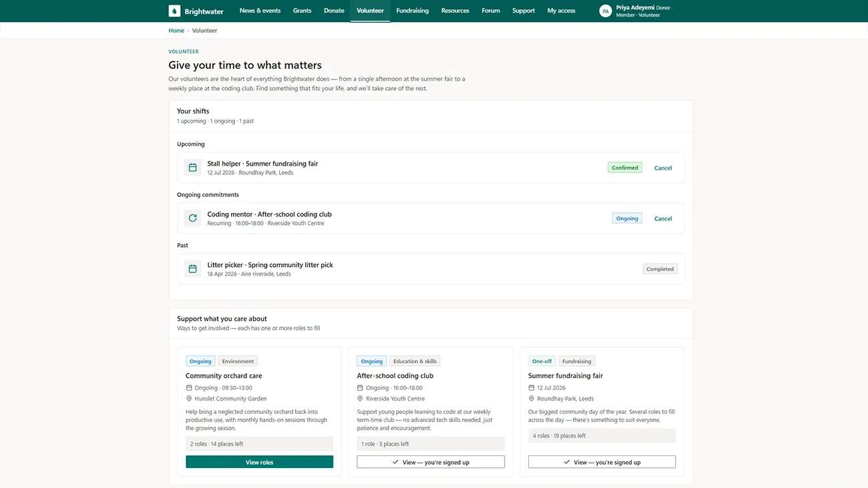Image resolution: width=868 pixels, height=488 pixels.
Task: Click the After-school coding club card title
Action: pos(395,376)
